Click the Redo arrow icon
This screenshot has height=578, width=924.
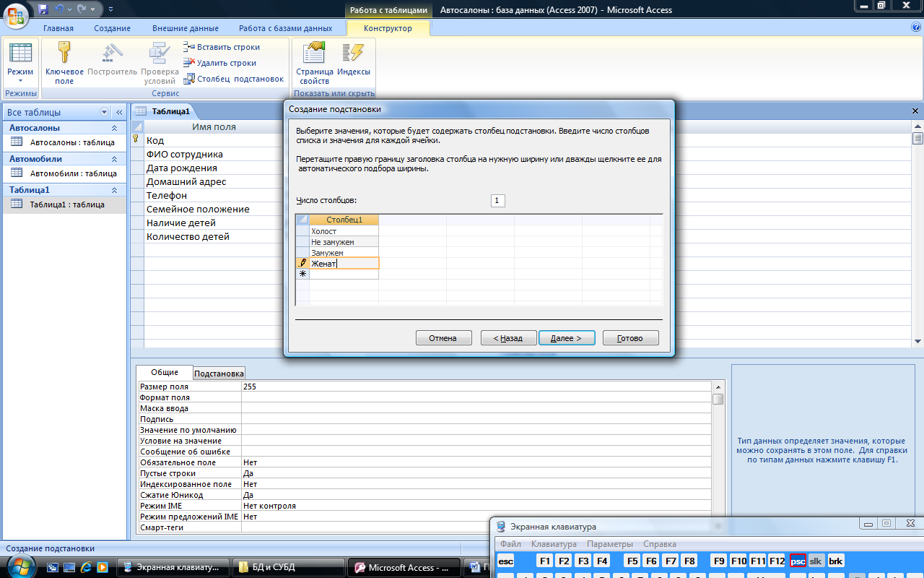81,9
